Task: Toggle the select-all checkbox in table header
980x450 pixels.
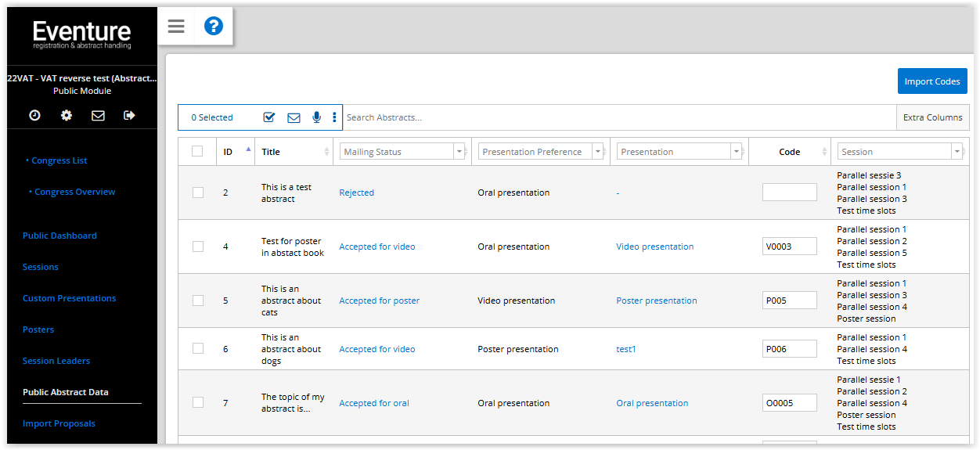Action: 197,151
